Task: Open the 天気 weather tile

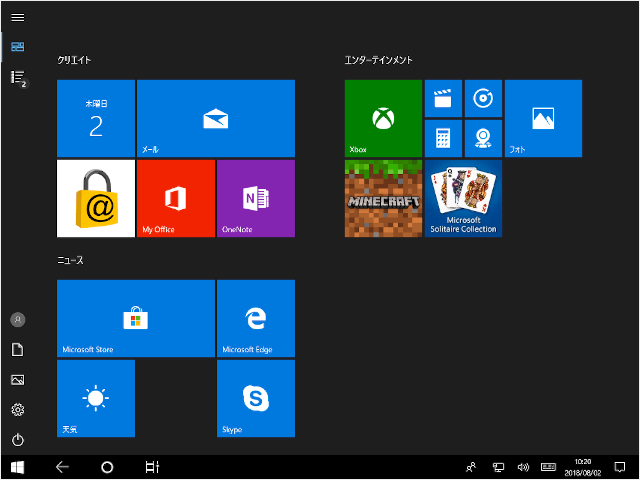Action: click(96, 398)
